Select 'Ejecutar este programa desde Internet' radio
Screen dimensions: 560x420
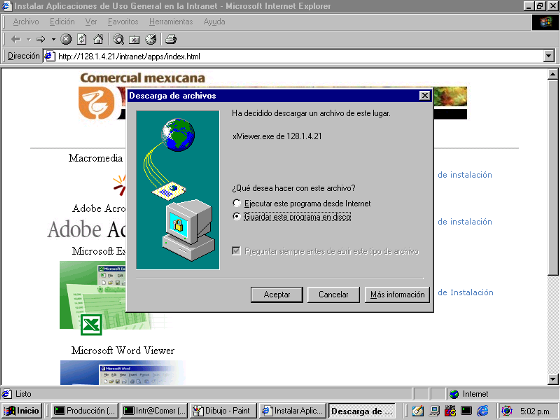[236, 203]
